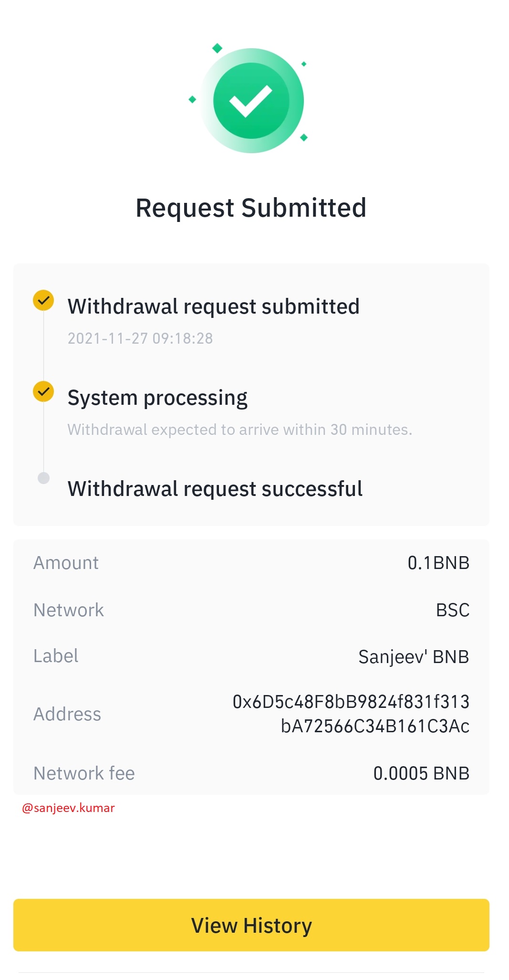Tap the 0x6D5c wallet address text
The image size is (509, 980).
(351, 714)
